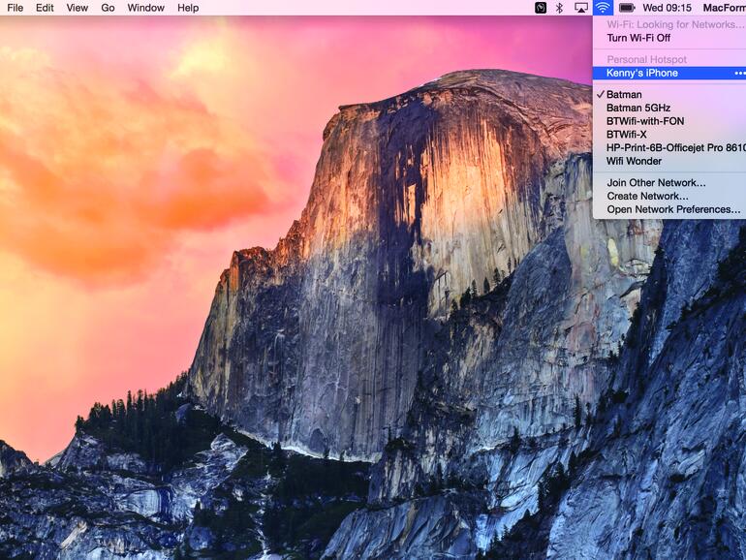Select Turn Wi-Fi Off
This screenshot has height=560, width=746.
669,38
